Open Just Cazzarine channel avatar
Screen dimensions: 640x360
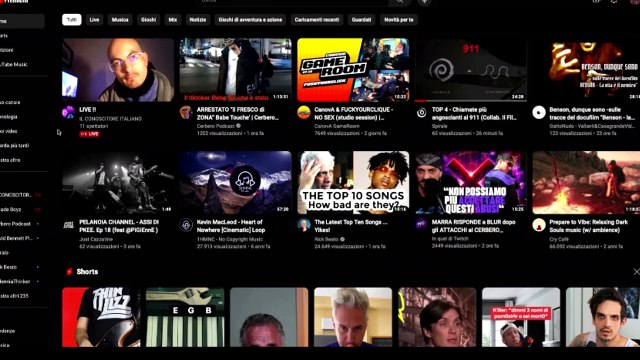[69, 225]
